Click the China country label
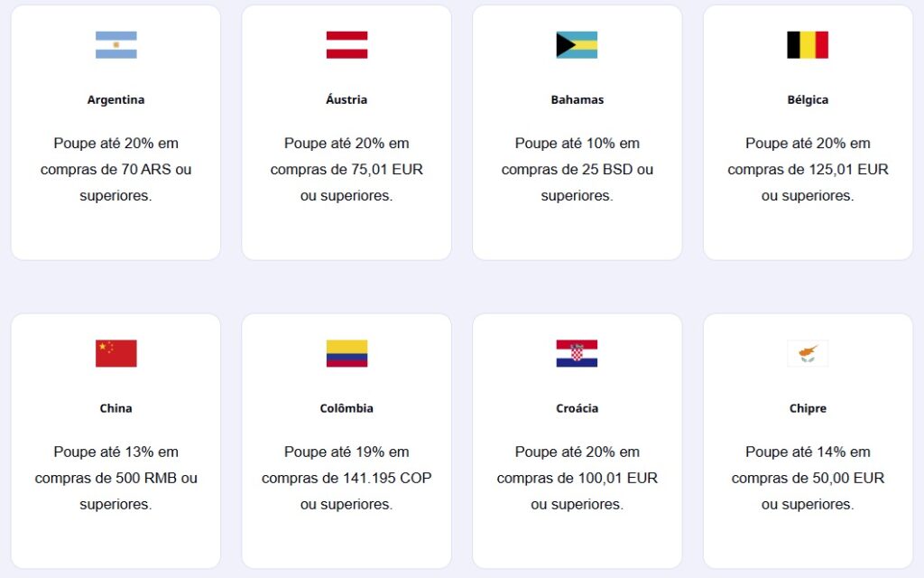Screen dimensions: 924x578 pyautogui.click(x=115, y=408)
